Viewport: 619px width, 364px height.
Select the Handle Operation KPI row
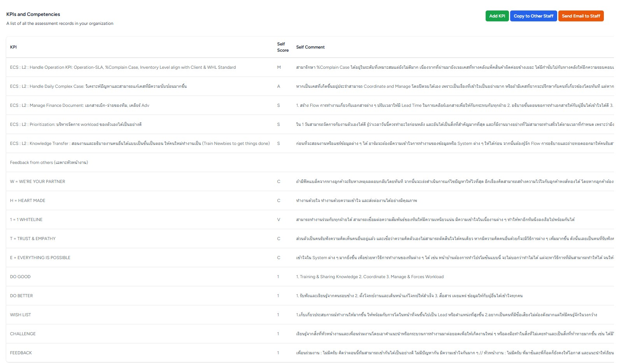(123, 67)
